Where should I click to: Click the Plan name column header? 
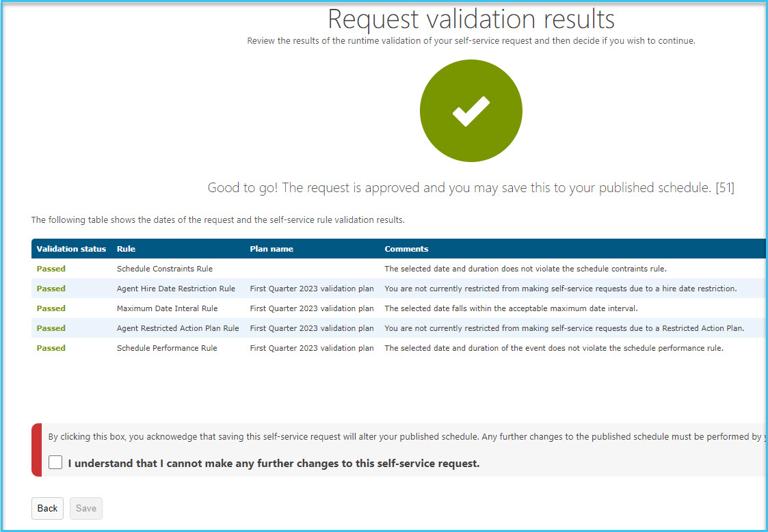(272, 249)
